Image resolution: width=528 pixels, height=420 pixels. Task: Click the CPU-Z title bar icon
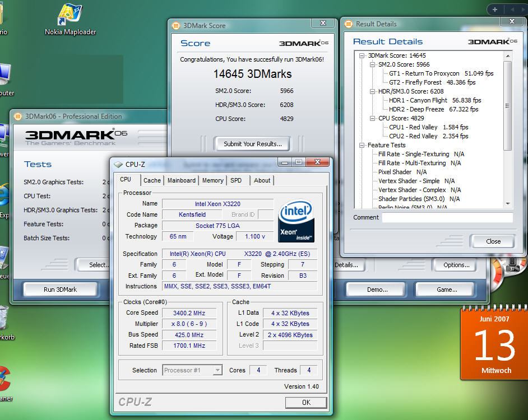tap(118, 165)
